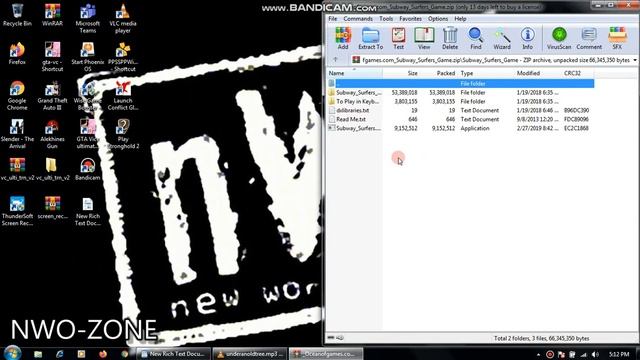Sort by Size column header
This screenshot has height=360, width=640.
[401, 73]
